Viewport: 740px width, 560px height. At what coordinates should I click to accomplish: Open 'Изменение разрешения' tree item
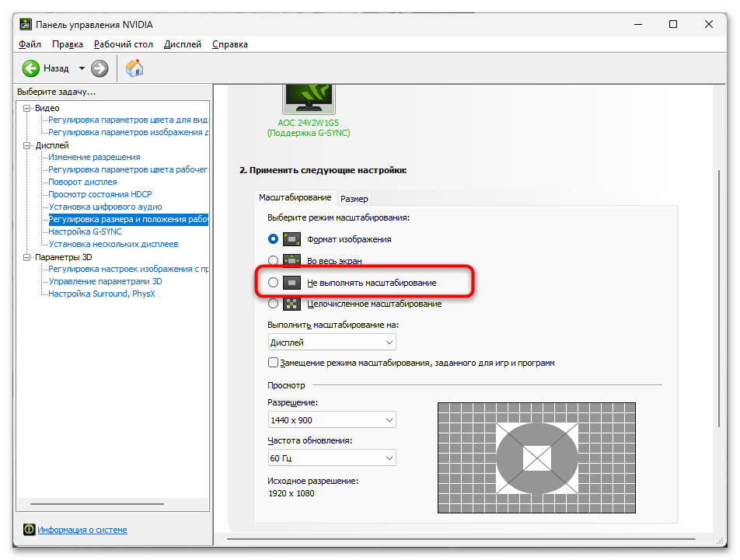click(94, 157)
